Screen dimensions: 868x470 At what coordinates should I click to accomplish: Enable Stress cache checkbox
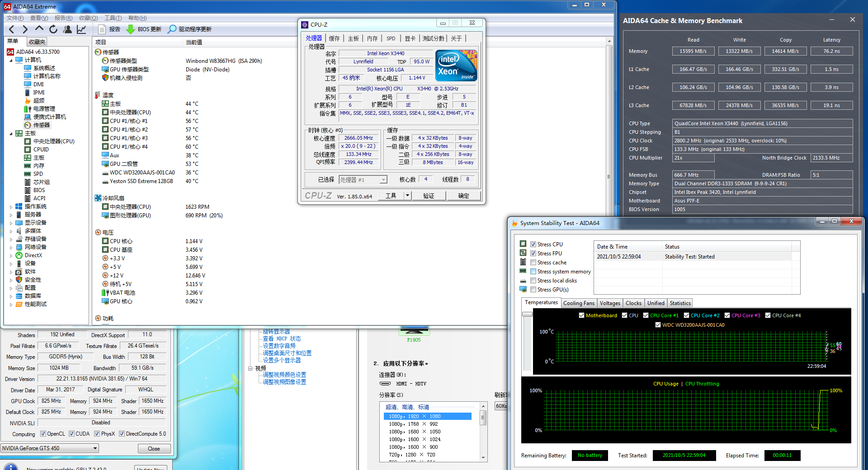533,263
